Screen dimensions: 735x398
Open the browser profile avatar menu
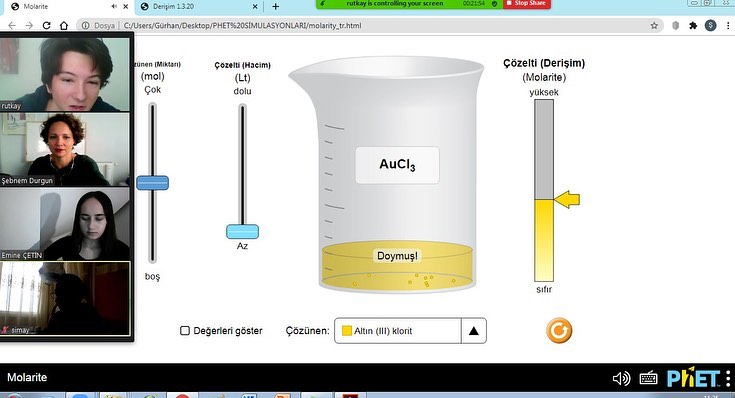(x=711, y=25)
